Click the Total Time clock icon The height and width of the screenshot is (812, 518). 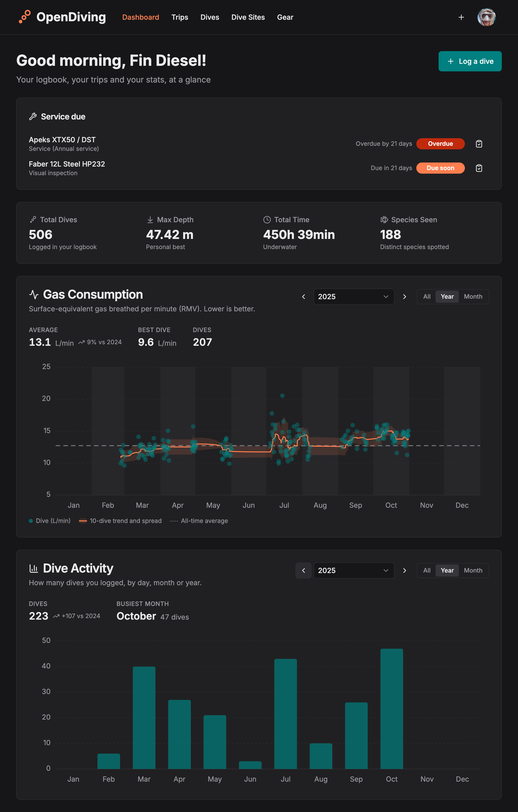pos(267,220)
